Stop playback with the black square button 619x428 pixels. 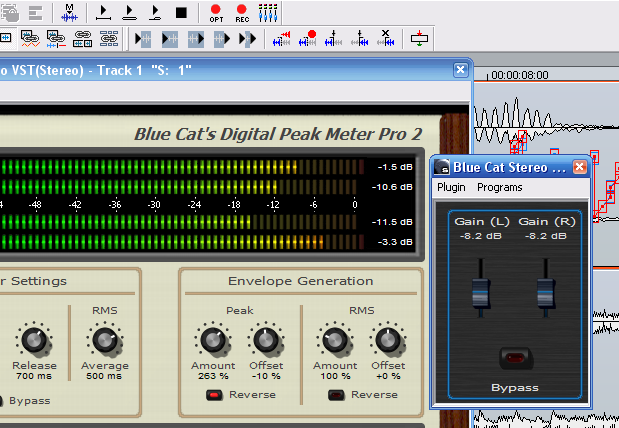181,13
